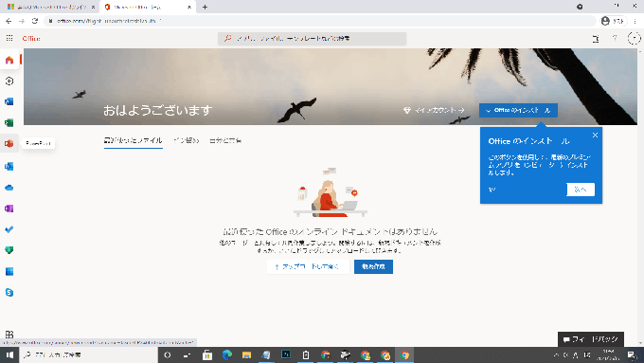Open the Office app launcher grid
The width and height of the screenshot is (644, 363).
(9, 38)
